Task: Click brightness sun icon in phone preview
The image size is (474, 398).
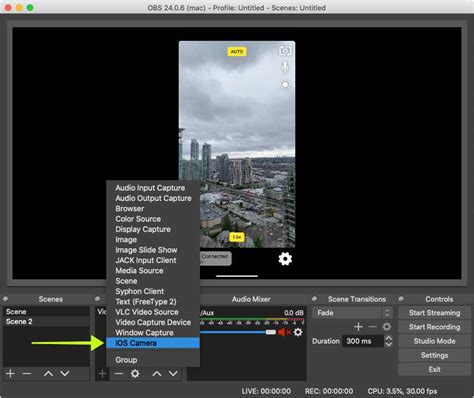Action: coord(285,84)
